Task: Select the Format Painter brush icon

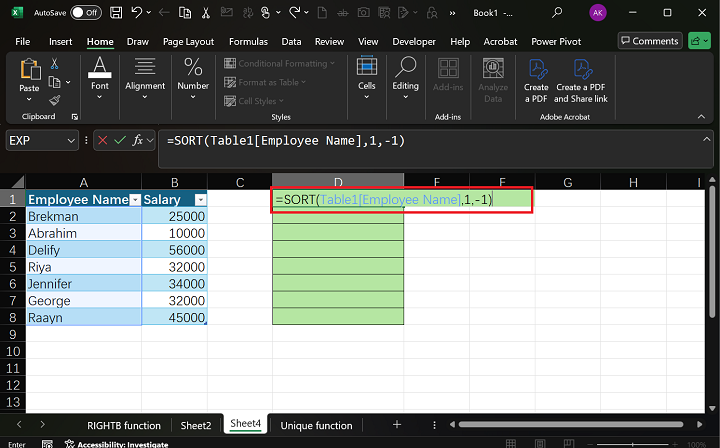Action: pyautogui.click(x=54, y=100)
